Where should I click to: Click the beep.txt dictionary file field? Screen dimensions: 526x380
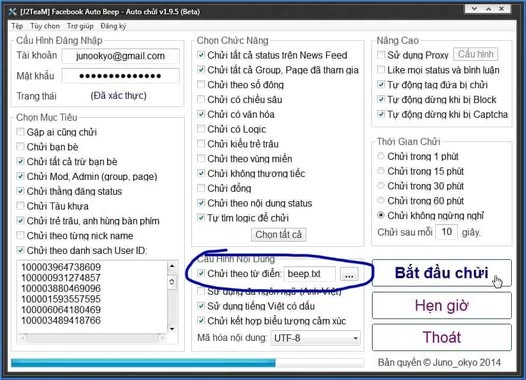pyautogui.click(x=310, y=274)
